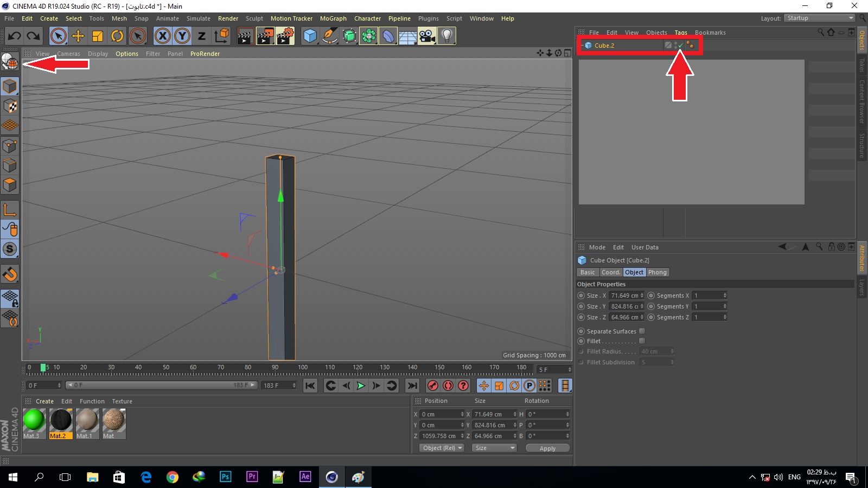Click Render View clapperboard icon
Image resolution: width=868 pixels, height=488 pixels.
pos(245,36)
